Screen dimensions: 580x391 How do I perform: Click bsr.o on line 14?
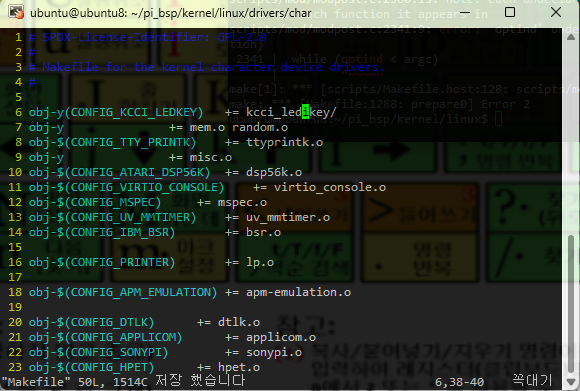pyautogui.click(x=263, y=233)
